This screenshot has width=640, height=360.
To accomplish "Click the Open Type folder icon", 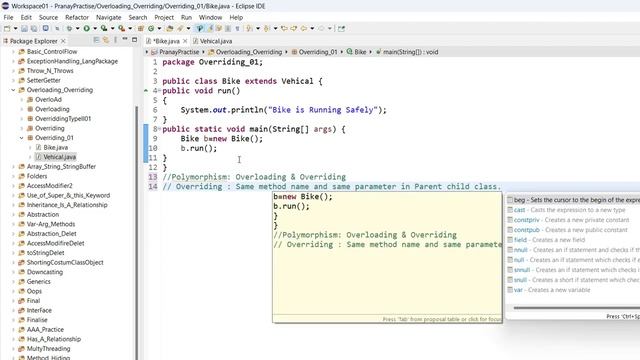I will [x=169, y=29].
